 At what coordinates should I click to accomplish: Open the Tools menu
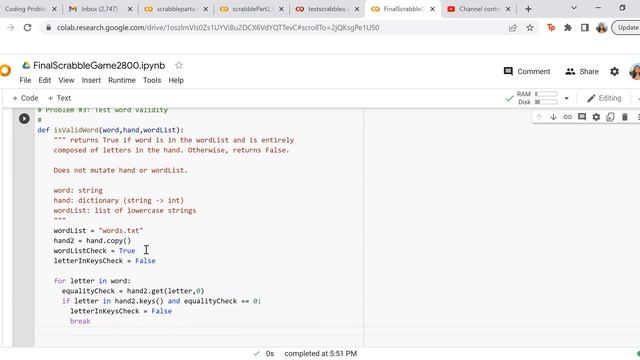152,80
